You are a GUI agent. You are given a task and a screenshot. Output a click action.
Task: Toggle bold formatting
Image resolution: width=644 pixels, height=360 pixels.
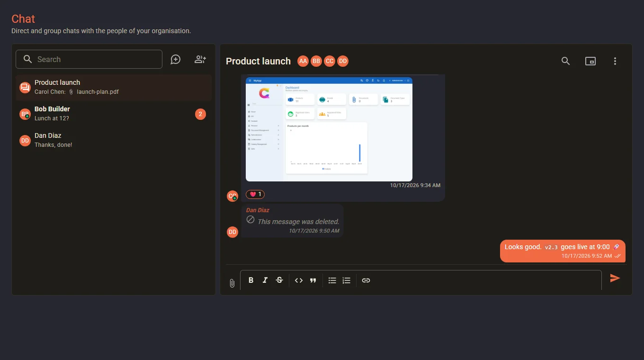click(251, 280)
